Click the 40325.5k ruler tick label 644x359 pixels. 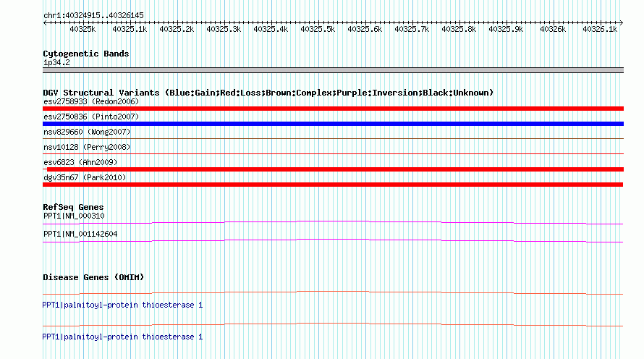click(318, 29)
